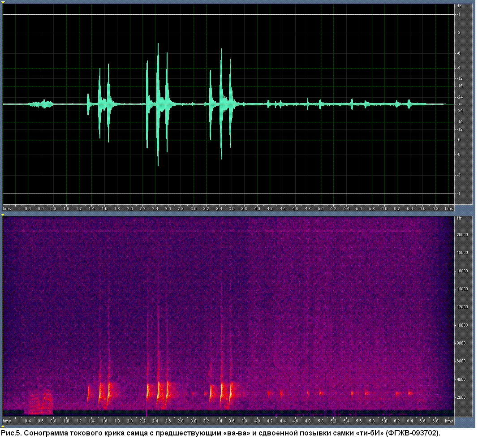Click the infinity mark on the dB scale

click(459, 104)
